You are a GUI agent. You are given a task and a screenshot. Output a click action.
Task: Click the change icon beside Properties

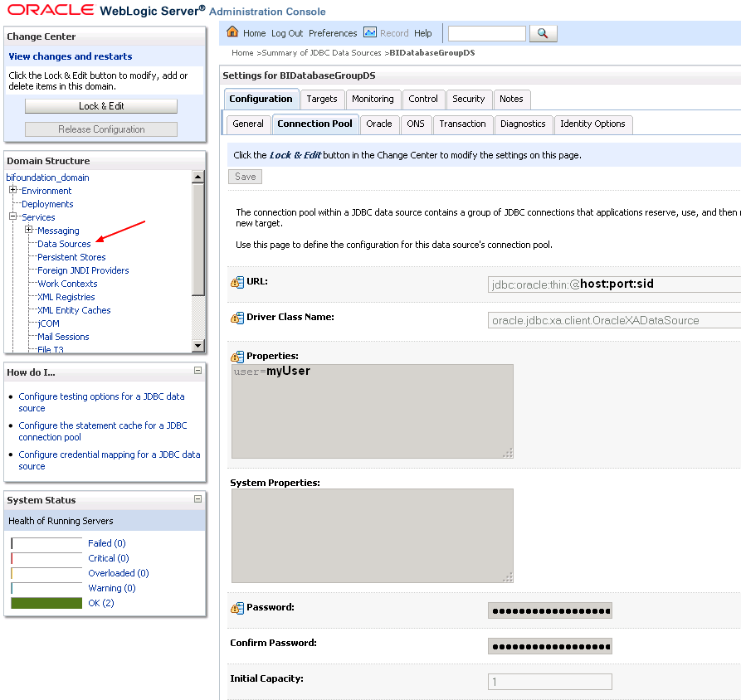pos(236,355)
